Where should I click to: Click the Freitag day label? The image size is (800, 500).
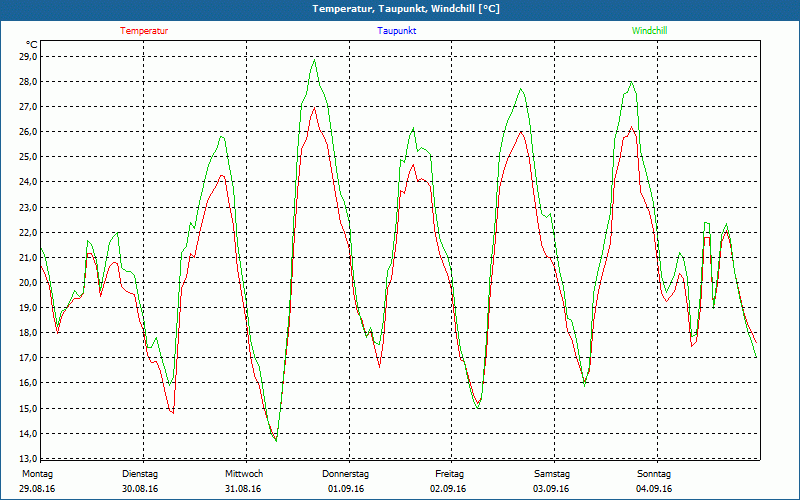pos(449,474)
